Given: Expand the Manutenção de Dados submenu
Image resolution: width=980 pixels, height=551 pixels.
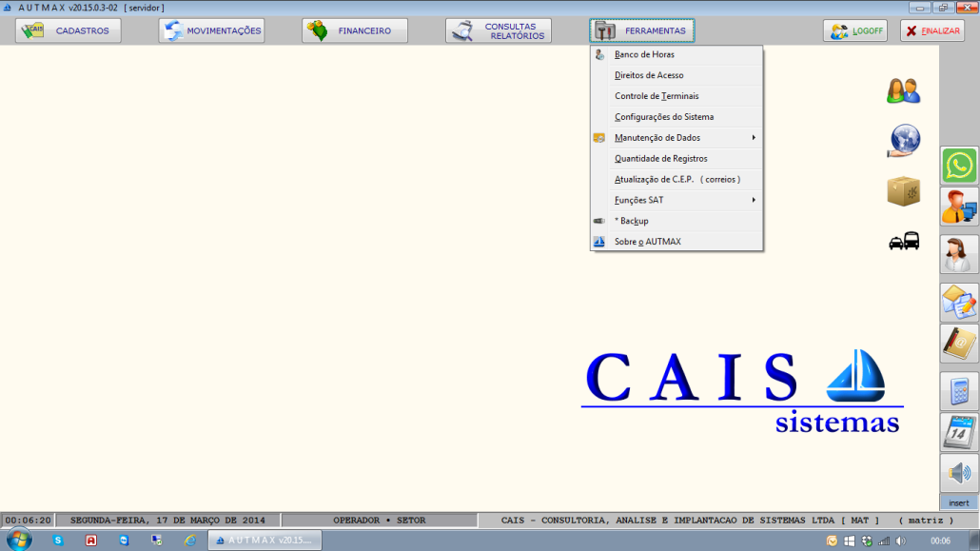Looking at the screenshot, I should [676, 138].
